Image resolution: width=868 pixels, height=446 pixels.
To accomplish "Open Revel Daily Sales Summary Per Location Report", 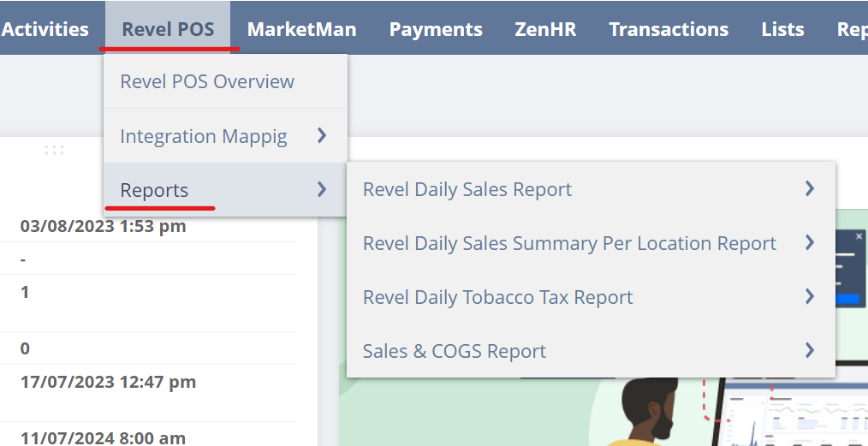I will [591, 243].
